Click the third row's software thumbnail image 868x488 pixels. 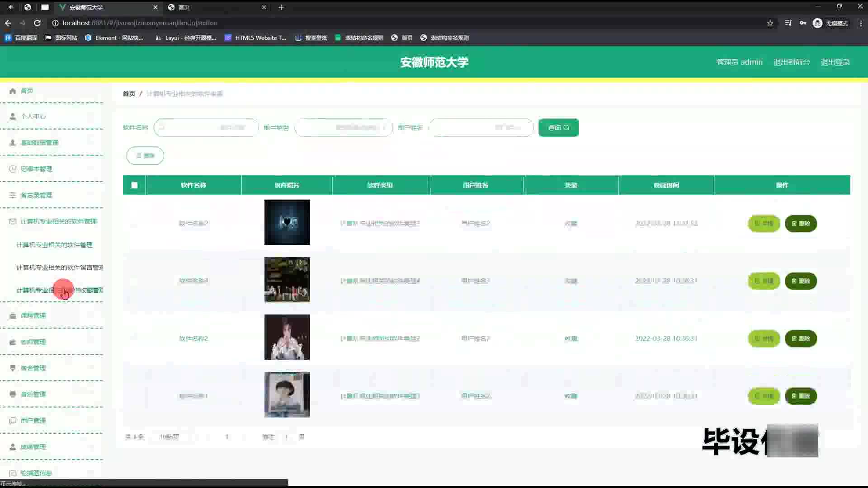(x=287, y=337)
